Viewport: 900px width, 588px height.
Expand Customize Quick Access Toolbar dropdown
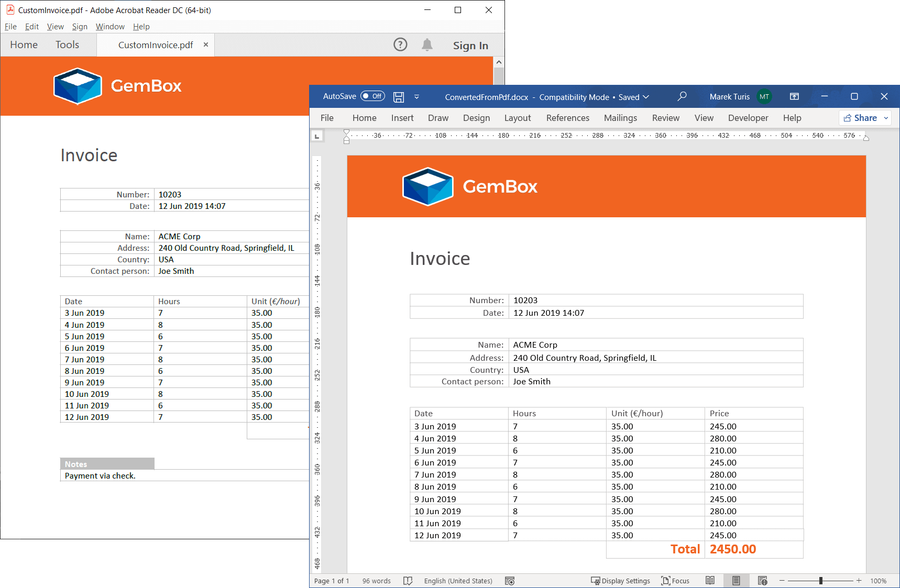pyautogui.click(x=416, y=97)
